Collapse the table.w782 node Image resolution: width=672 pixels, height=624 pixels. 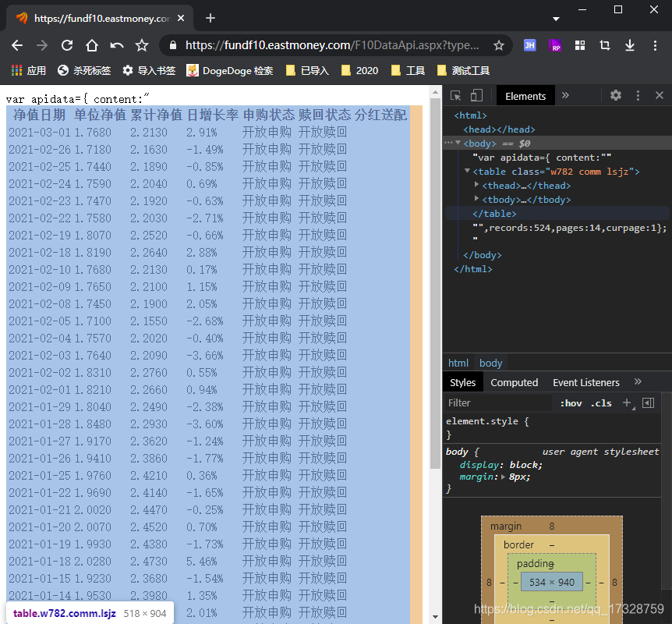click(x=467, y=171)
